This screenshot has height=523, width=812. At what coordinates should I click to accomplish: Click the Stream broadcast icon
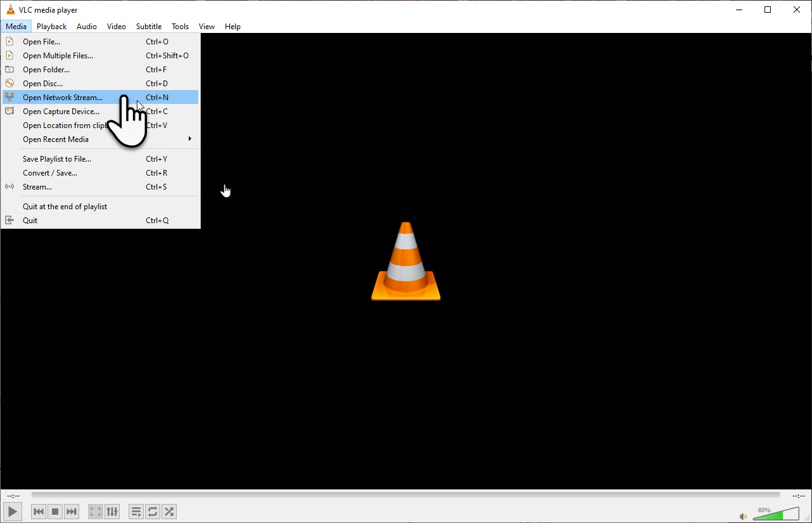[10, 187]
